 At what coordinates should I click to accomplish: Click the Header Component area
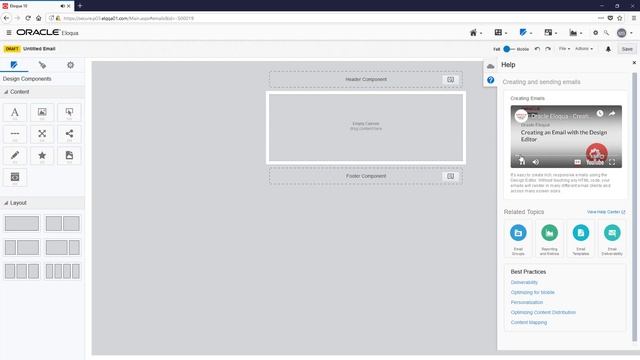tap(366, 80)
